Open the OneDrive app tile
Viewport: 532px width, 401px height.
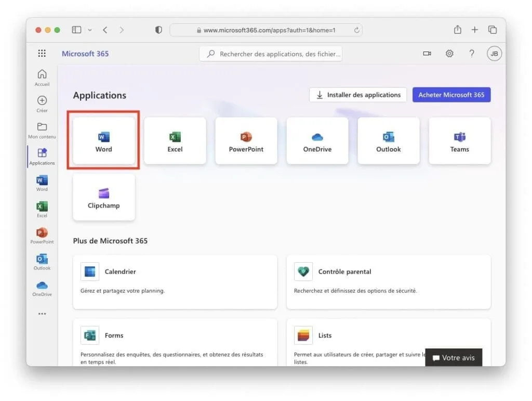tap(317, 141)
